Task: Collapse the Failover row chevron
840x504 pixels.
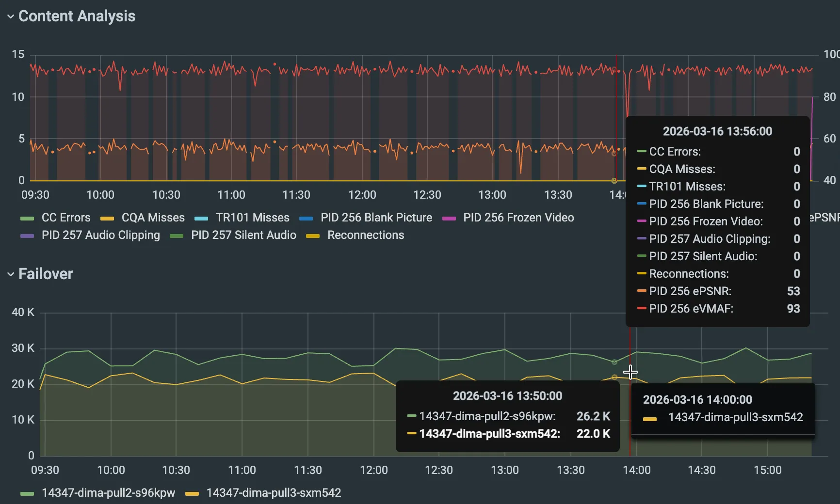Action: click(x=11, y=274)
